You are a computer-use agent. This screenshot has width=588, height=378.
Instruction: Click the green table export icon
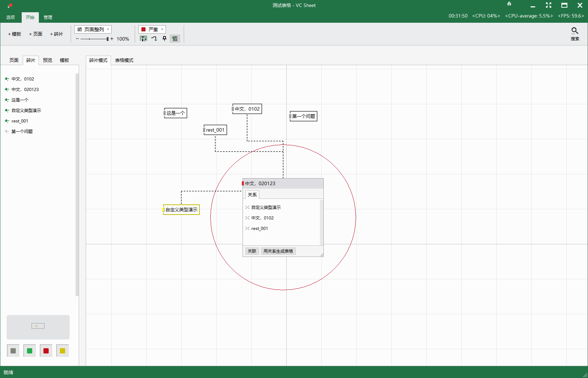(143, 38)
